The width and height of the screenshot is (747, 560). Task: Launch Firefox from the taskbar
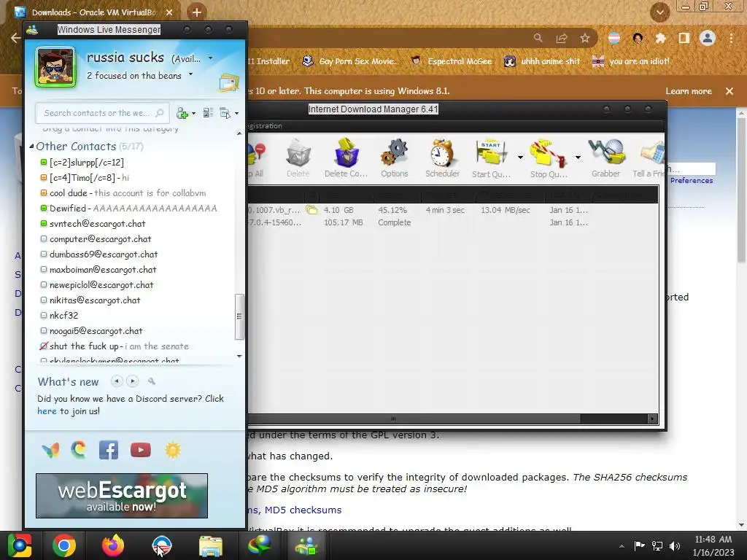(x=113, y=545)
